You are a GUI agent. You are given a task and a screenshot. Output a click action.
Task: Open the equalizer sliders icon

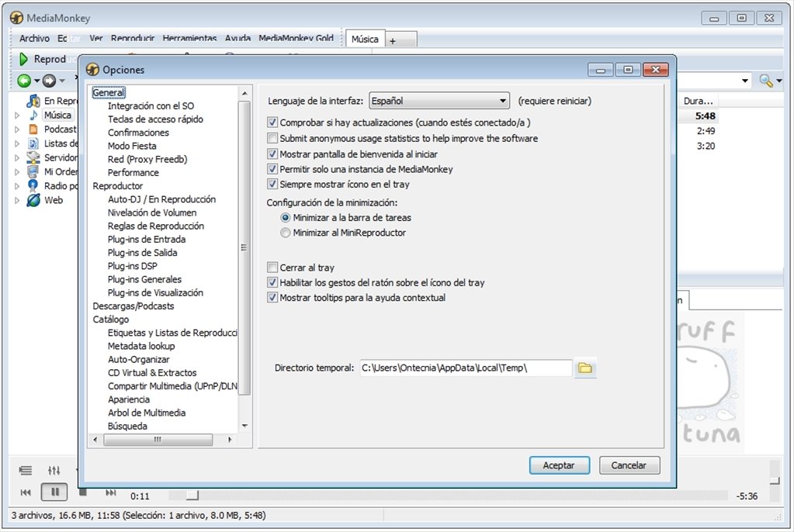(54, 470)
